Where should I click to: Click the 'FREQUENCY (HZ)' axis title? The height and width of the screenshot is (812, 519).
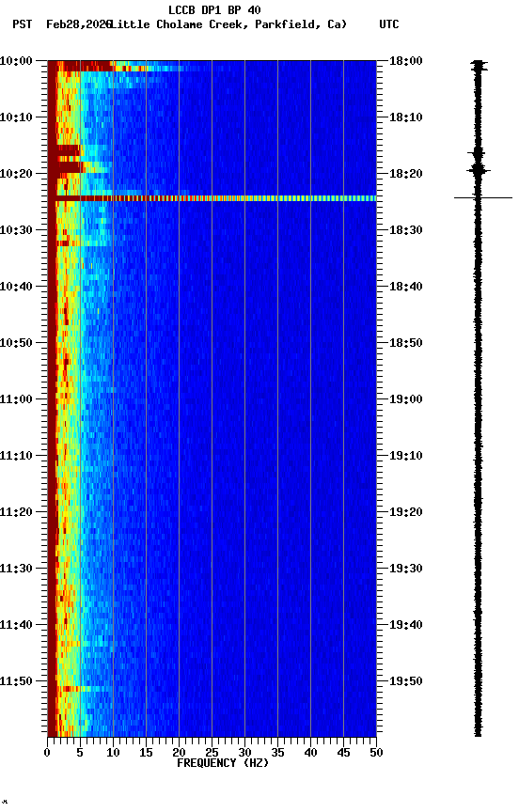pyautogui.click(x=223, y=763)
